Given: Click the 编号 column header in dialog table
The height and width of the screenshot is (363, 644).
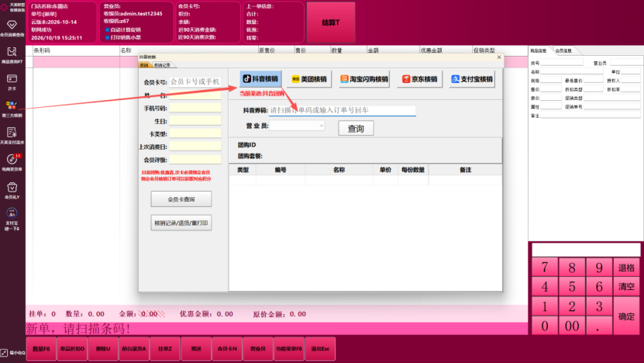Looking at the screenshot, I should pyautogui.click(x=281, y=170).
